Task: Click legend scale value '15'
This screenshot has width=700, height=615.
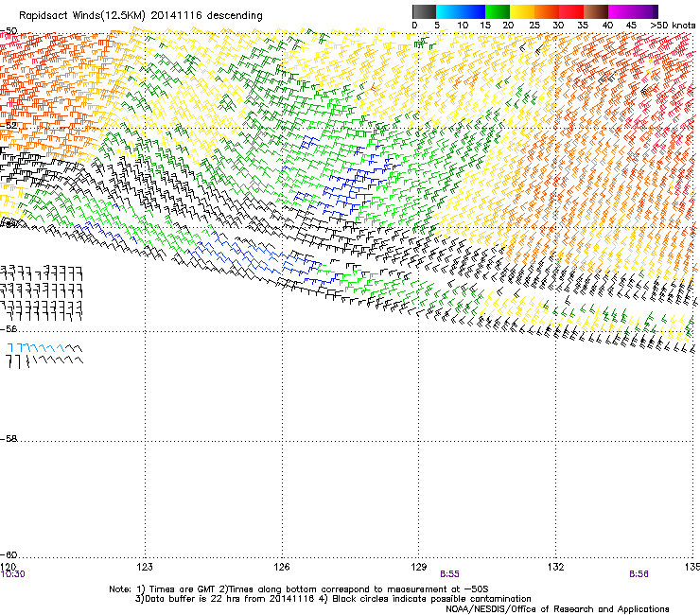Action: (x=485, y=26)
